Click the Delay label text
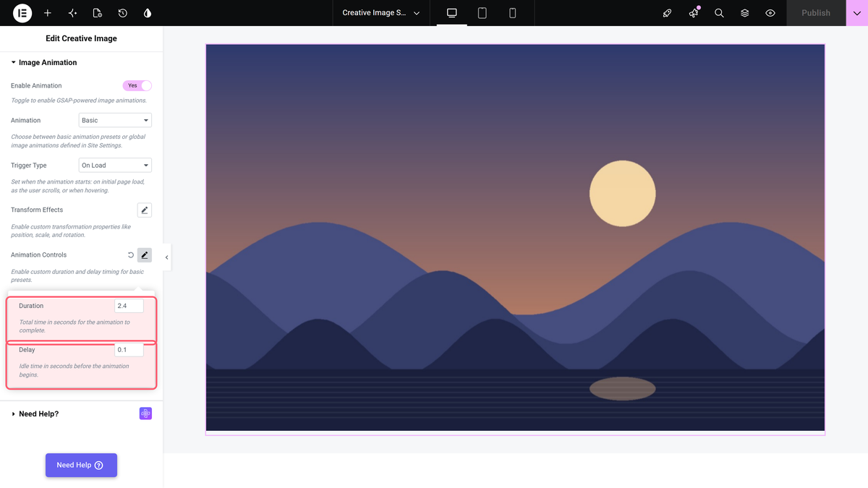 (27, 350)
